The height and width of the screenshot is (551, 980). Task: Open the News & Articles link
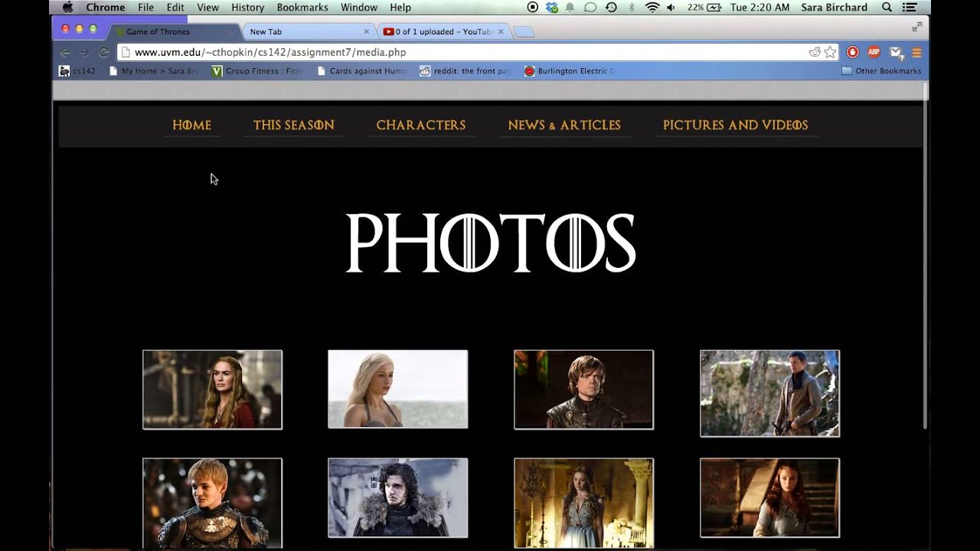pos(564,125)
